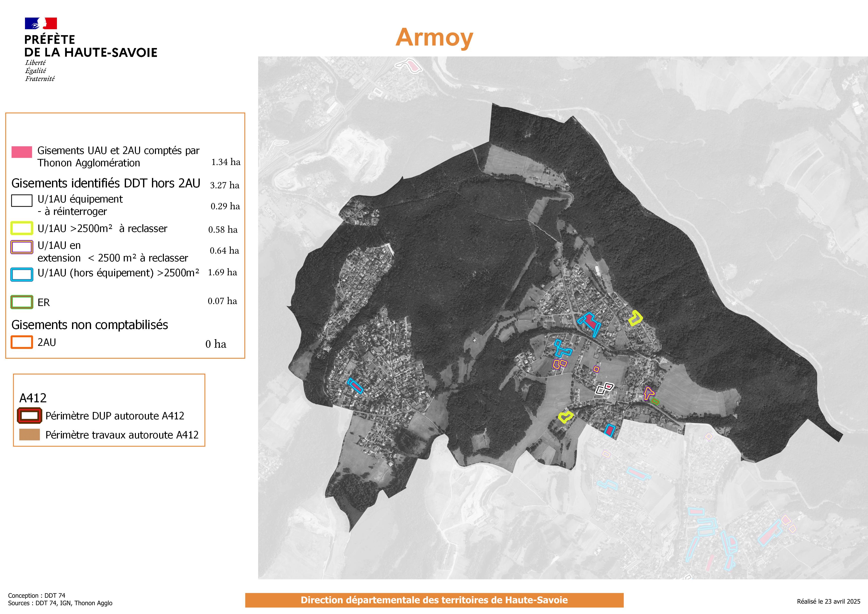
Task: Click the yellow U/1AU >2500m² legend box
Action: (22, 229)
